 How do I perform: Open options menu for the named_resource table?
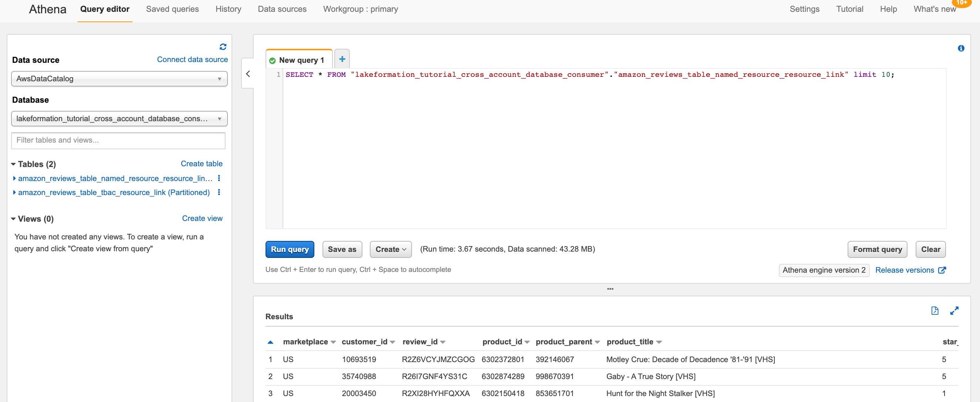[219, 178]
